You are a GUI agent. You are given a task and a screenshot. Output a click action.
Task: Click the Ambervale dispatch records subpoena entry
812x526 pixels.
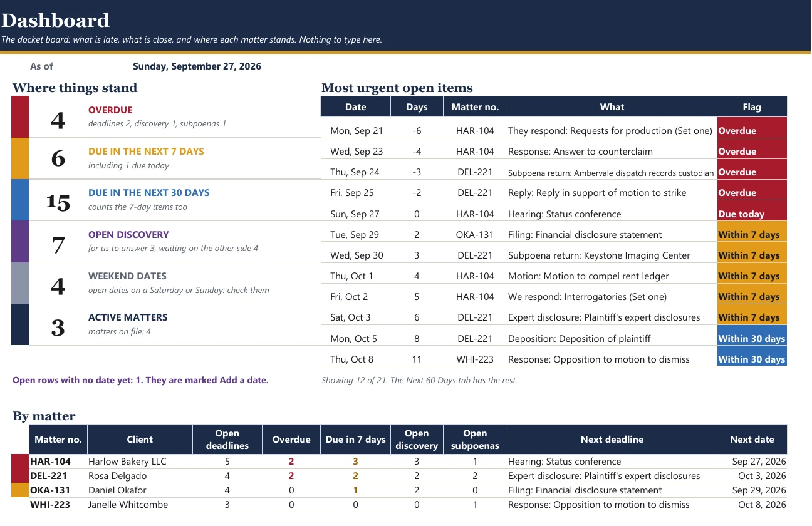(611, 173)
